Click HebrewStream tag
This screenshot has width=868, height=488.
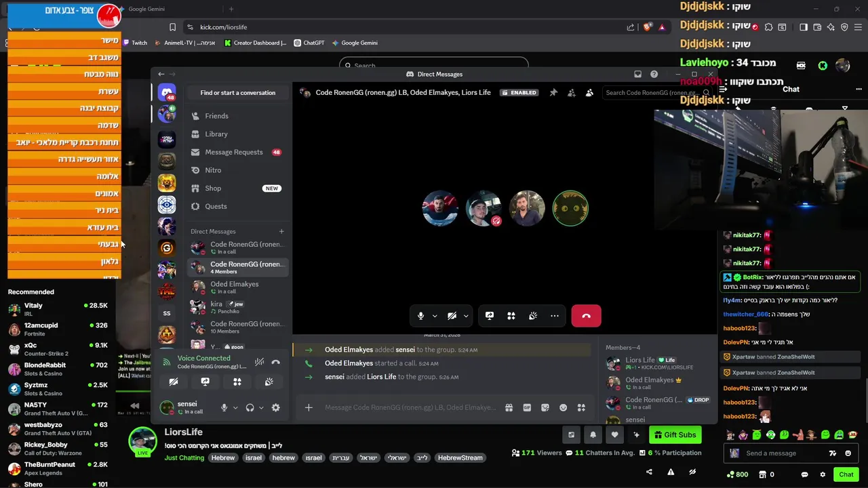point(460,457)
